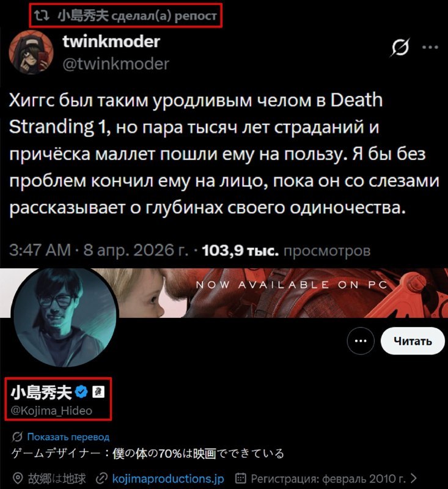This screenshot has height=489, width=448.
Task: Click the blue verified badge
Action: point(82,392)
